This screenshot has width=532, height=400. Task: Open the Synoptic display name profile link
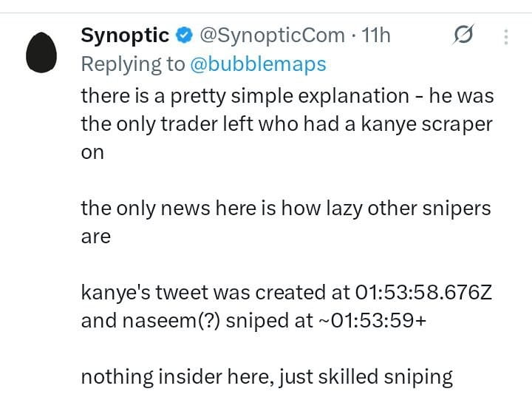click(125, 35)
